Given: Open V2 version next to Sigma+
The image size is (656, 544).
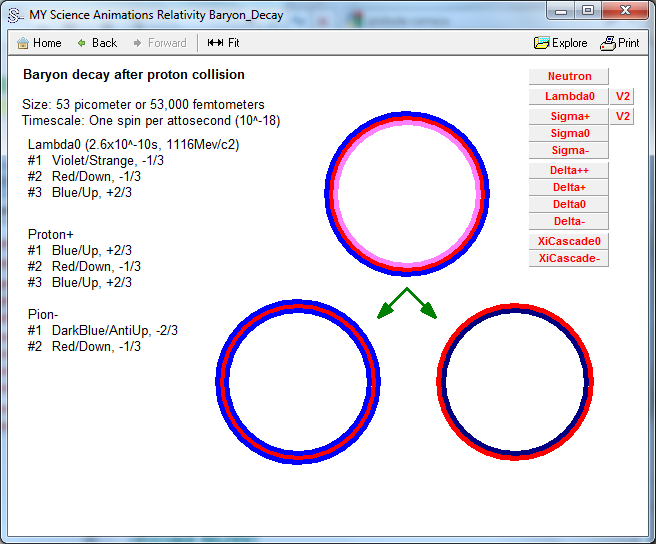Looking at the screenshot, I should click(x=623, y=117).
